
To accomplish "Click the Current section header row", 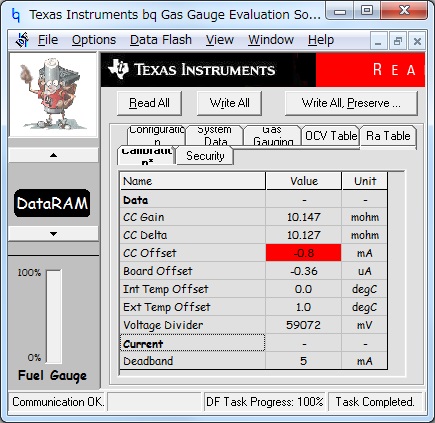I will (254, 343).
